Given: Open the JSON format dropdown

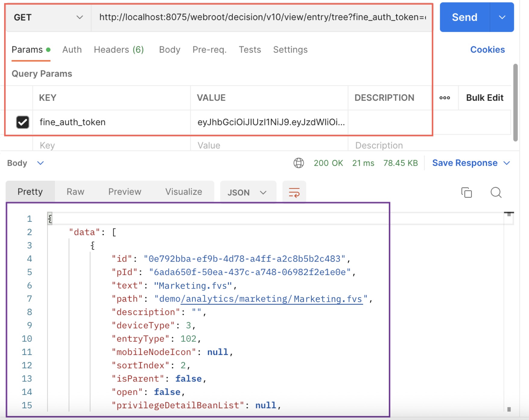Looking at the screenshot, I should [248, 192].
